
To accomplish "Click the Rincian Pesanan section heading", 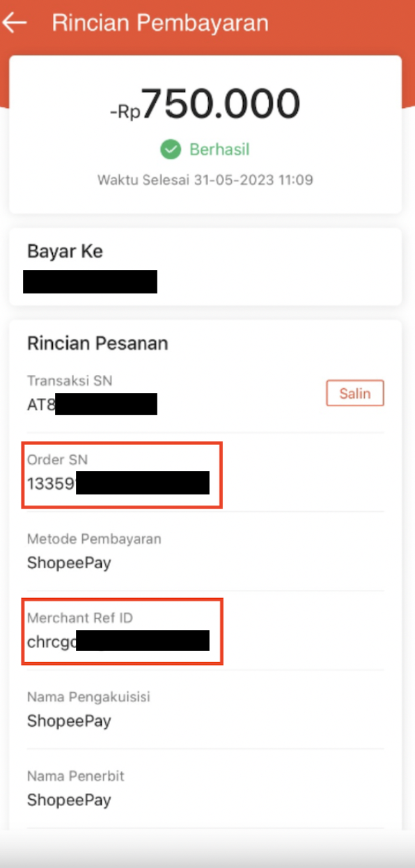I will [x=97, y=343].
